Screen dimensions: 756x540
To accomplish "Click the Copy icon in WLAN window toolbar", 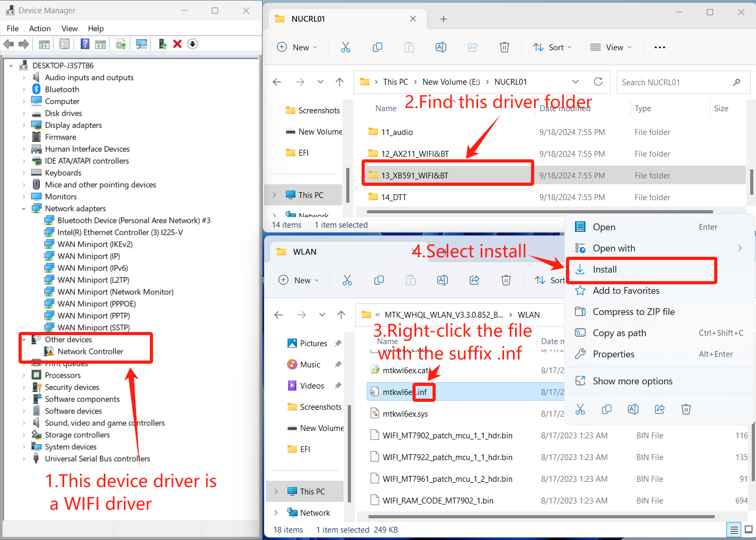I will click(379, 280).
